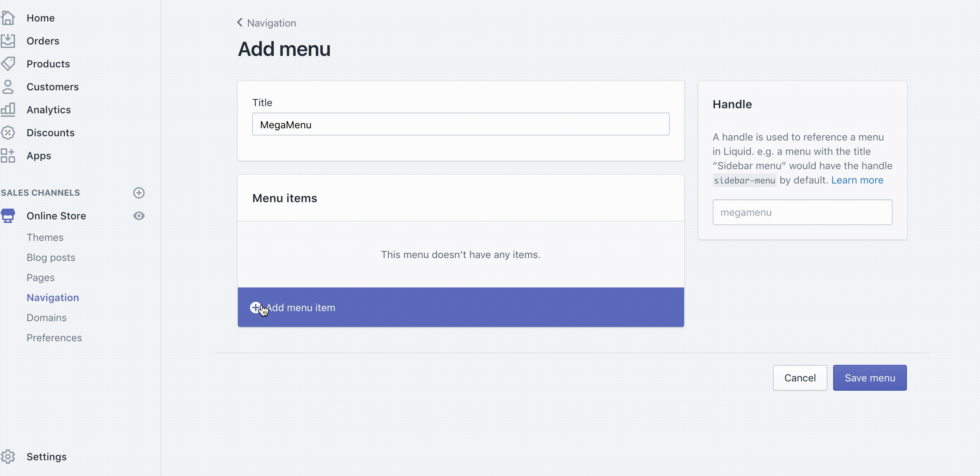Add a sales channel with the plus icon
Image resolution: width=980 pixels, height=476 pixels.
click(x=139, y=193)
